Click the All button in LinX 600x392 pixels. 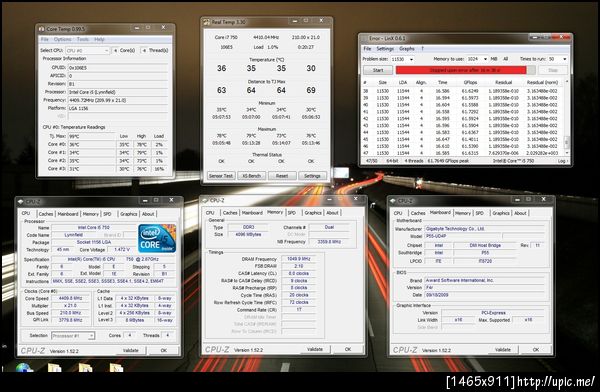505,59
